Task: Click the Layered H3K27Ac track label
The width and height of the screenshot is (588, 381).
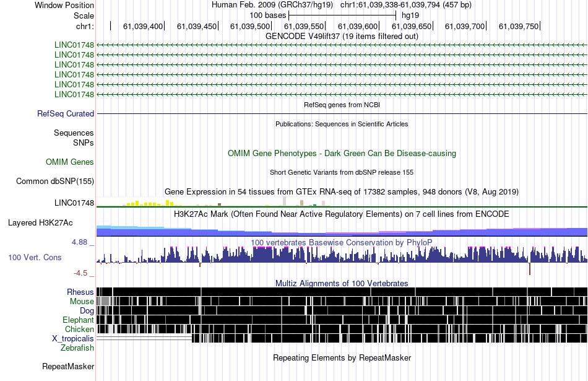Action: coord(40,222)
